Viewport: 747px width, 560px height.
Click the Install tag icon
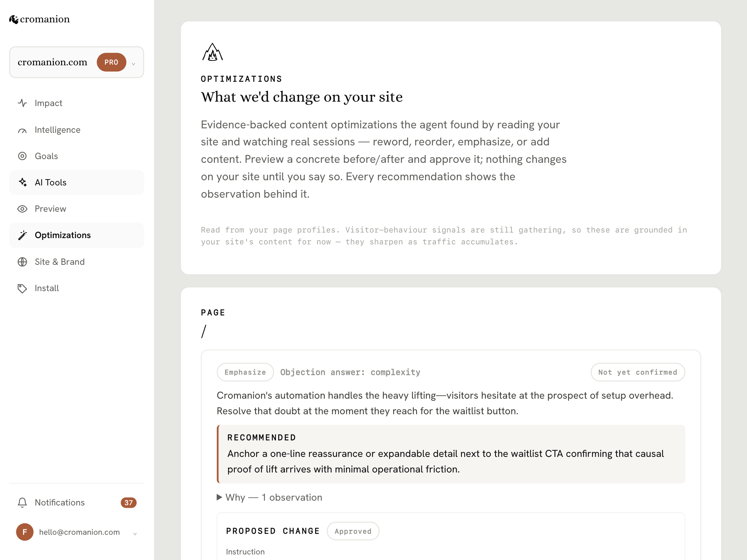(22, 288)
